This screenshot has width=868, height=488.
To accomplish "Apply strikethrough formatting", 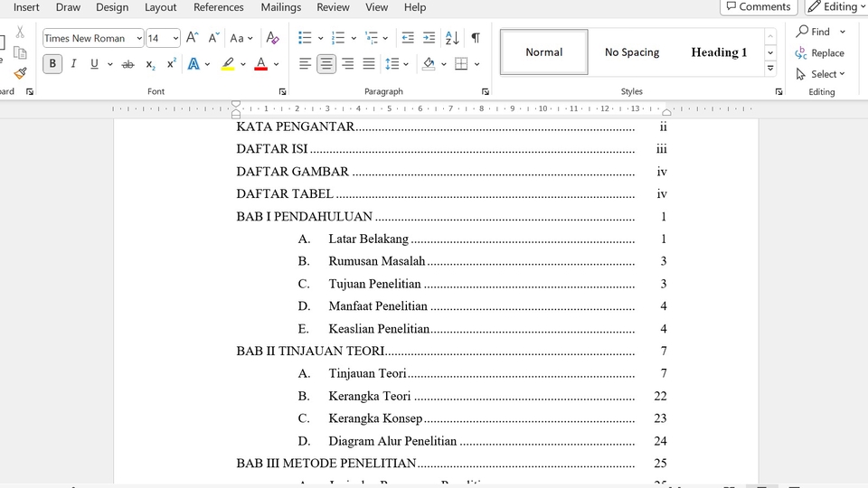I will 127,64.
